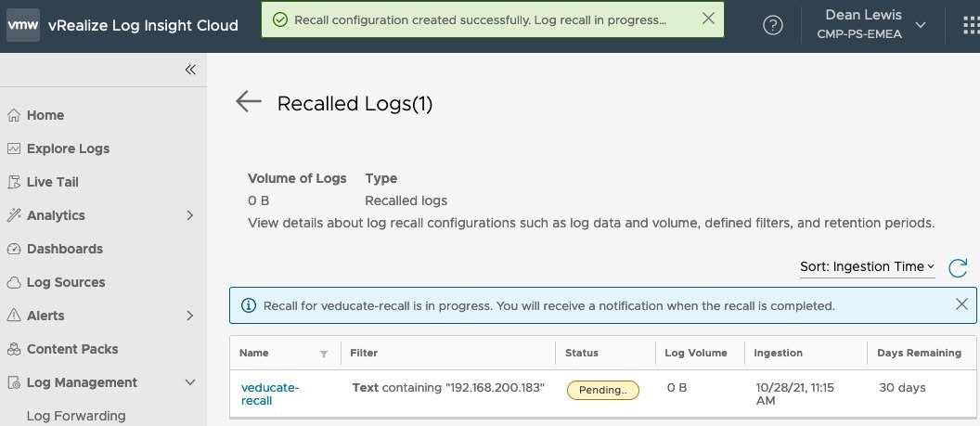Click the info icon in blue banner

[x=248, y=305]
